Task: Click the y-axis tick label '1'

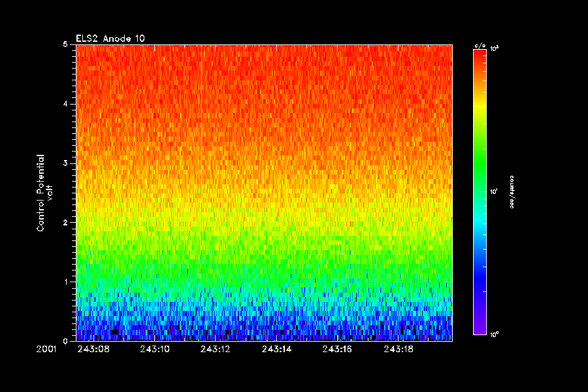Action: [65, 282]
